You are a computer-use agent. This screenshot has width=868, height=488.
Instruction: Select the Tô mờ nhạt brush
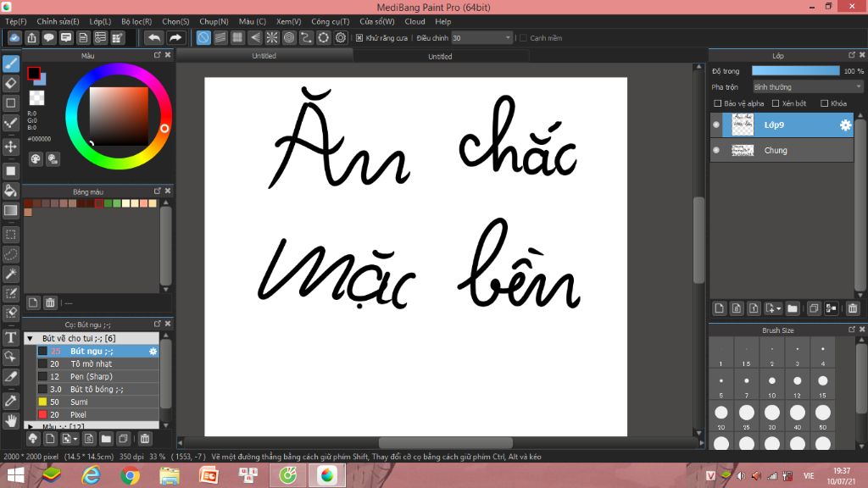pyautogui.click(x=97, y=364)
